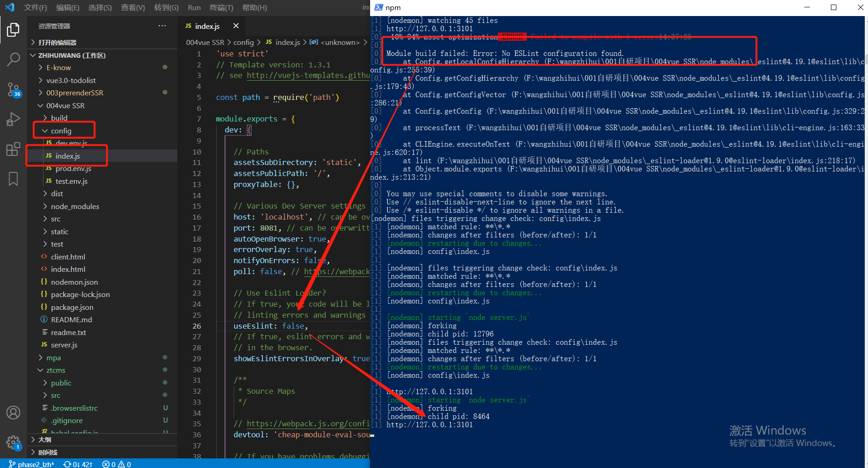Open the Bookmarks panel
The height and width of the screenshot is (468, 868).
point(13,179)
